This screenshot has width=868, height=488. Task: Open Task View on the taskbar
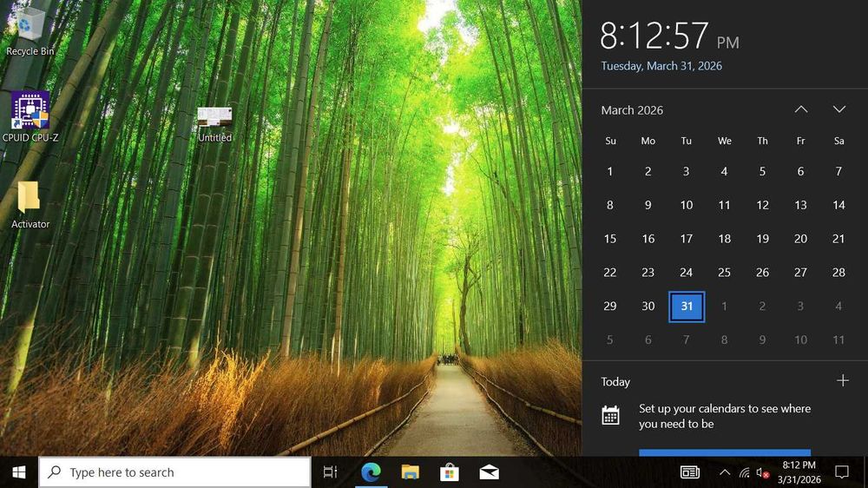(330, 472)
